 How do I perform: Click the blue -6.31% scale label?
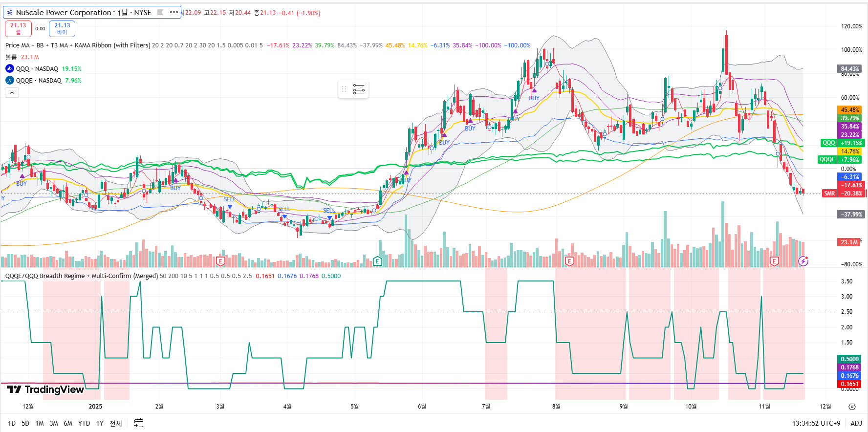click(850, 177)
